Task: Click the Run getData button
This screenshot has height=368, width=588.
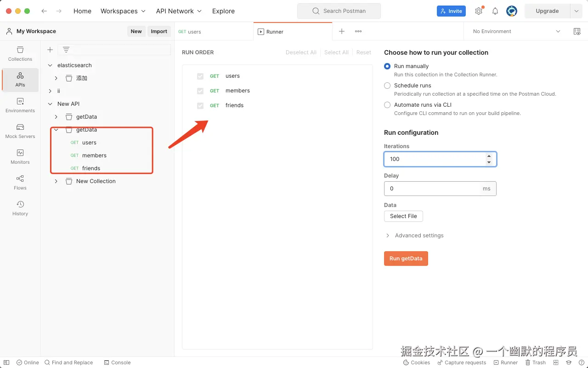Action: coord(406,259)
